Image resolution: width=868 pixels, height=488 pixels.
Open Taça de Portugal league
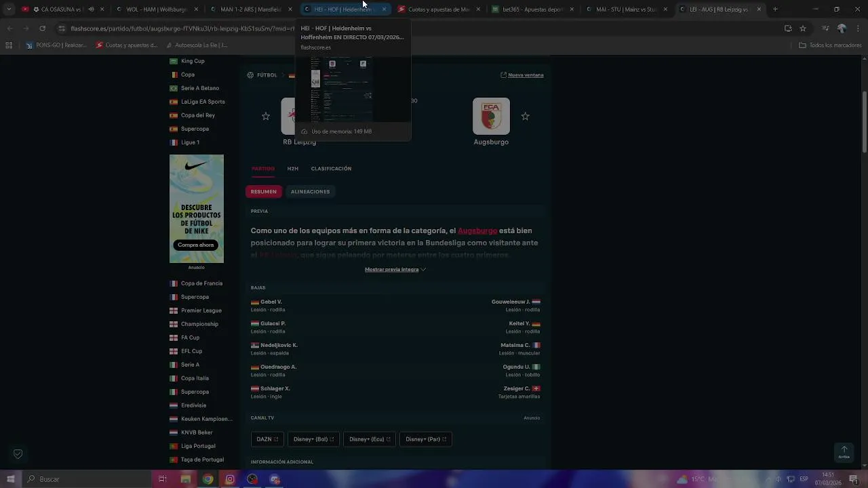pos(202,460)
